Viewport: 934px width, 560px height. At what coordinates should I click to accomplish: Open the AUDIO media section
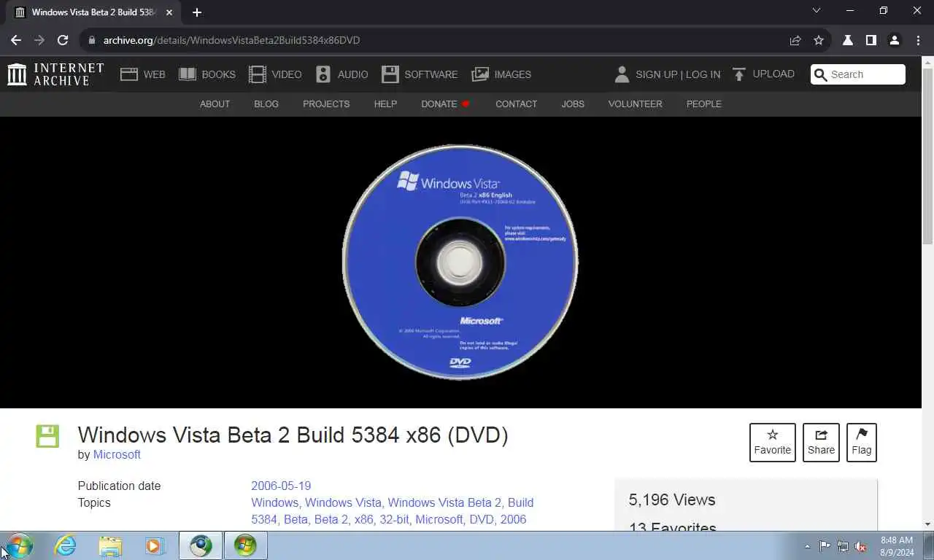341,74
